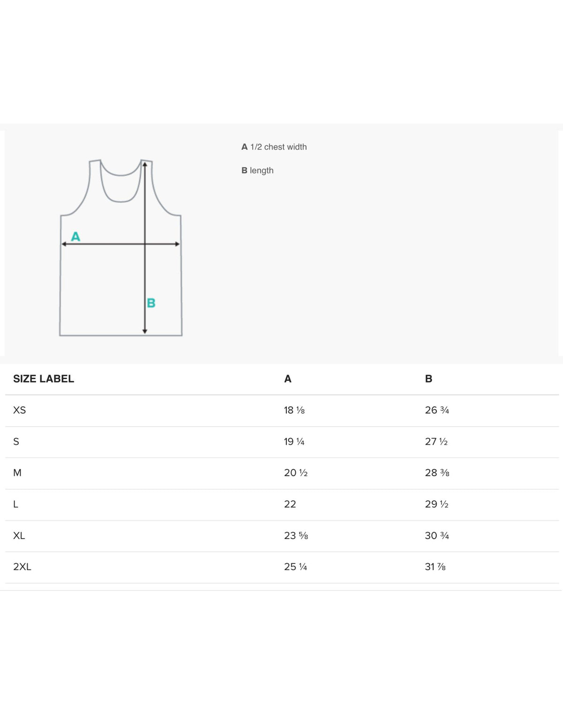The width and height of the screenshot is (563, 728).
Task: Click the 28 ⅜ length value for M
Action: point(437,473)
